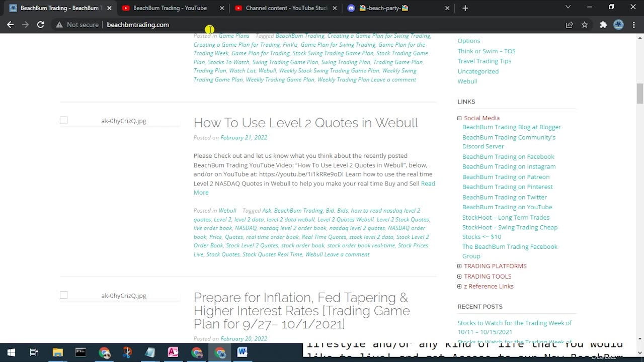Open the Chrome extensions puzzle icon

click(x=603, y=25)
